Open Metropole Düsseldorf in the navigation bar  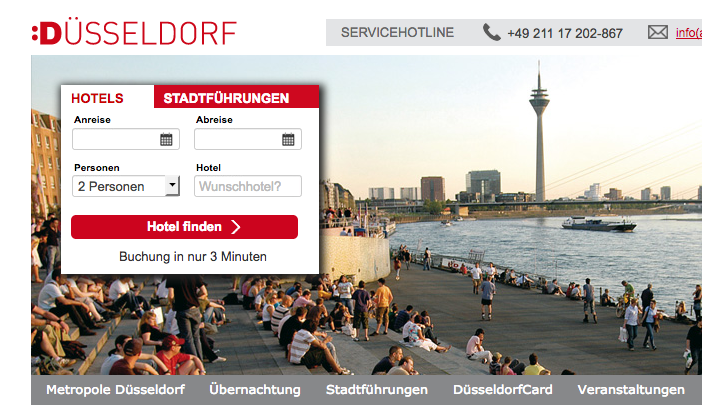115,390
